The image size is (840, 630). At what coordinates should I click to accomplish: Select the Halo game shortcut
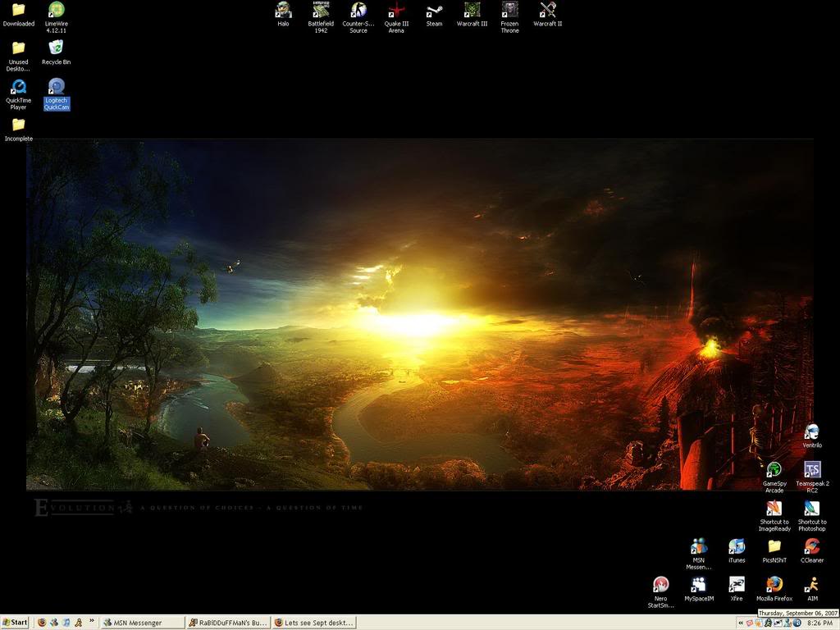(283, 15)
